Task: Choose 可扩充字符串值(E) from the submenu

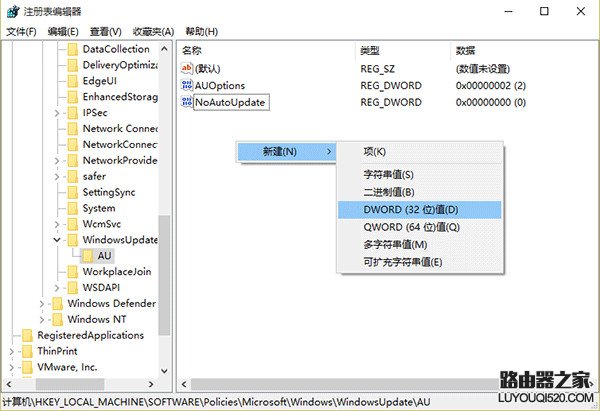Action: point(419,262)
